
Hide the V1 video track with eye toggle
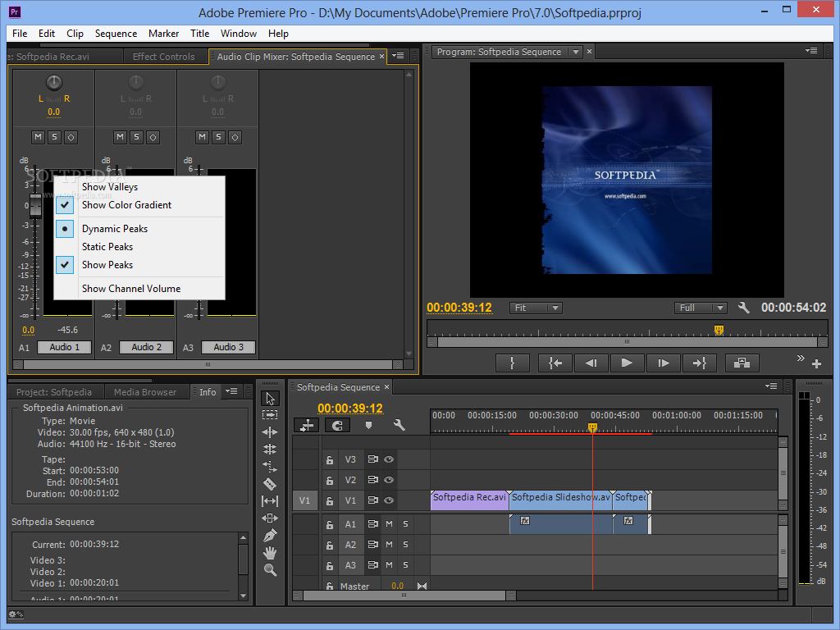click(388, 500)
